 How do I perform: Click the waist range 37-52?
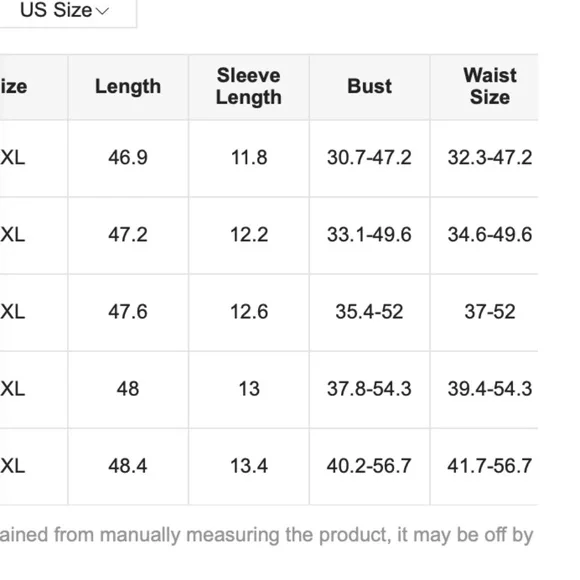point(490,311)
